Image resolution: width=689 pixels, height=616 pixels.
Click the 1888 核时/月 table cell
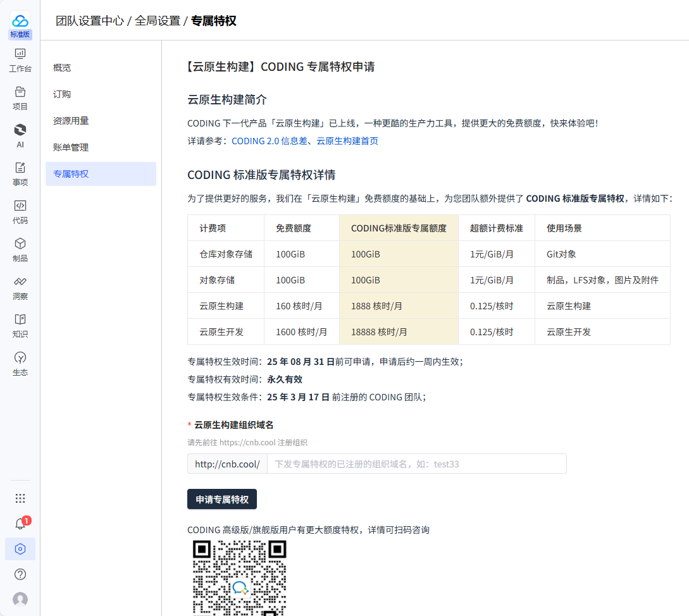399,306
